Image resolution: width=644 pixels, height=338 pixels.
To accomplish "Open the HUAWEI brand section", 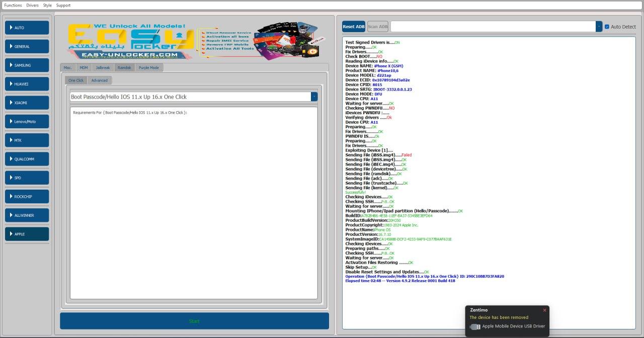I will [27, 84].
